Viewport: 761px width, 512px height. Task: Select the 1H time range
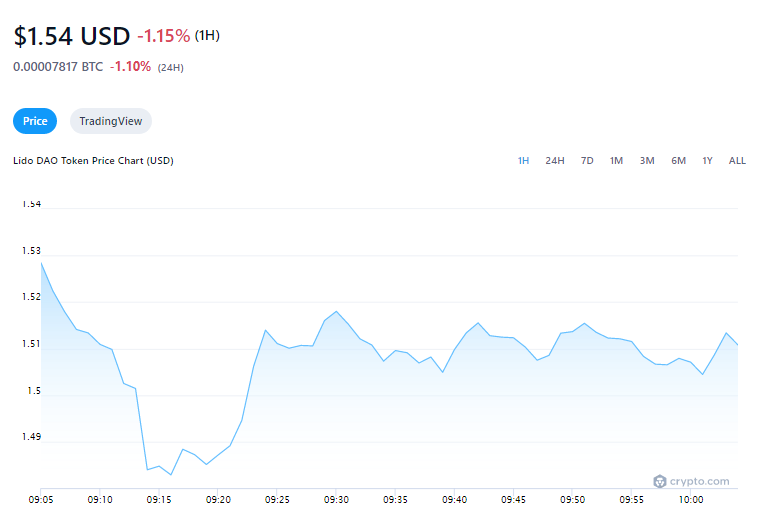523,161
